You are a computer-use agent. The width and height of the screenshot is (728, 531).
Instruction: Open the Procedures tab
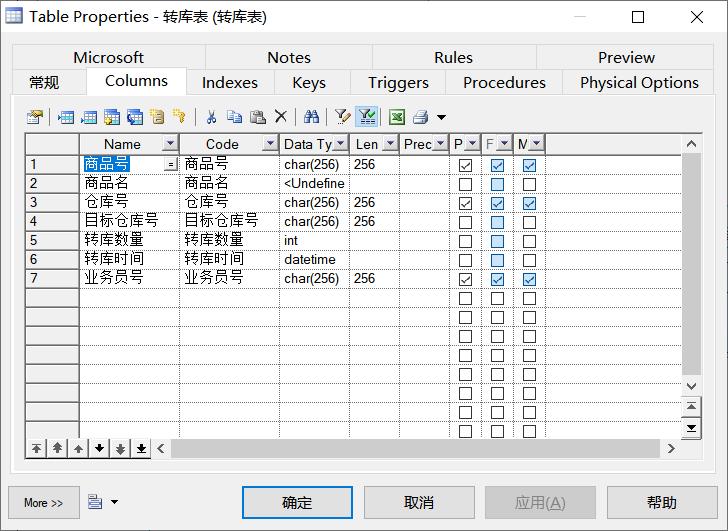pyautogui.click(x=504, y=83)
